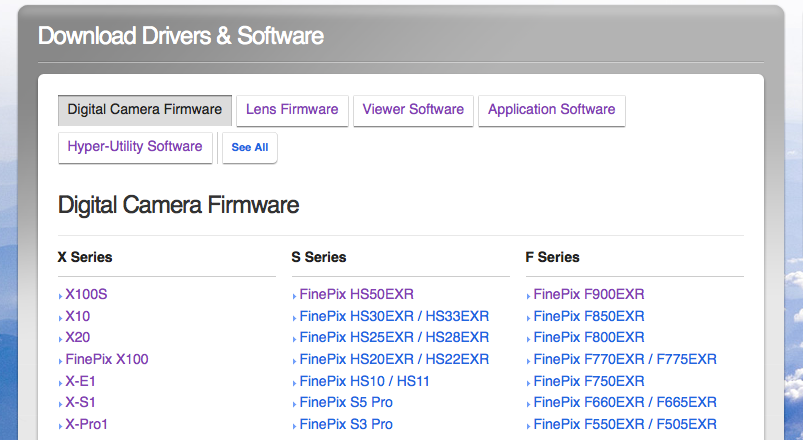The image size is (803, 440).
Task: Open the X-Pro1 firmware link
Action: coord(86,424)
